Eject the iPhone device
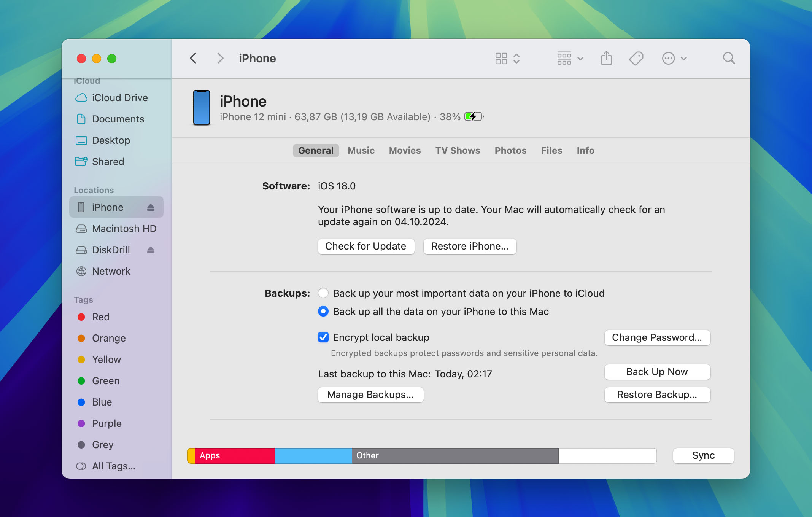812x517 pixels. pyautogui.click(x=151, y=207)
